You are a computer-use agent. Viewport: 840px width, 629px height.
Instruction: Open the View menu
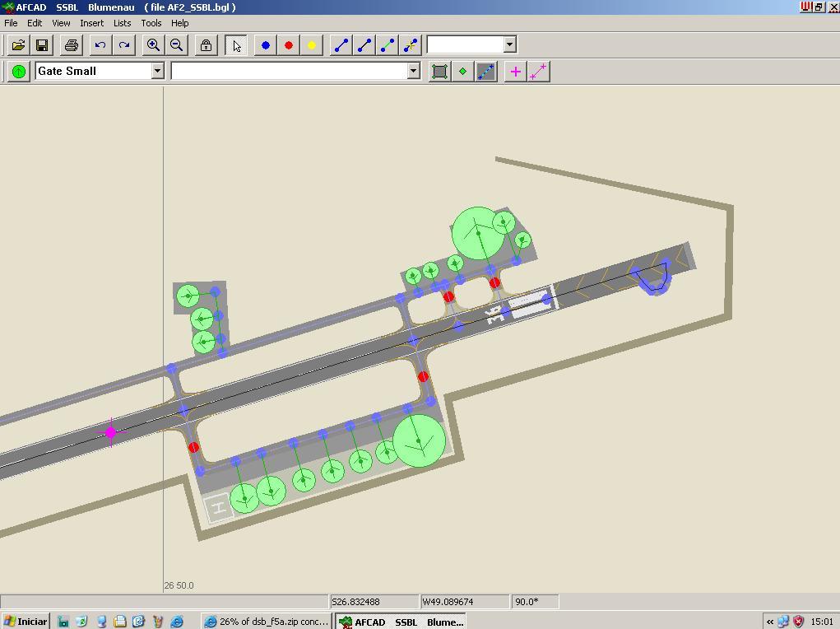[x=61, y=23]
